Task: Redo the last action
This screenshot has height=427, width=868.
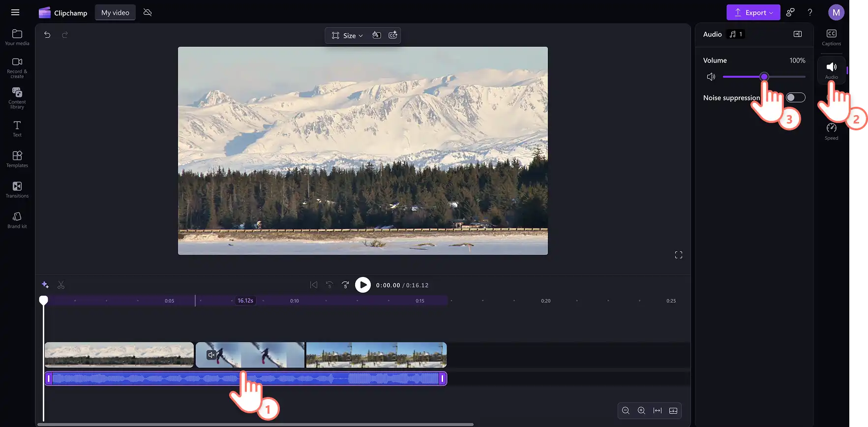Action: 65,35
